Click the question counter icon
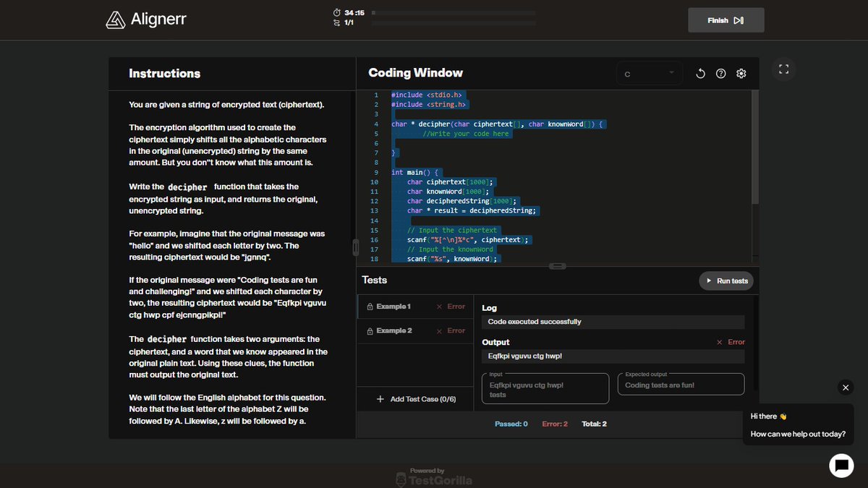 pyautogui.click(x=336, y=23)
